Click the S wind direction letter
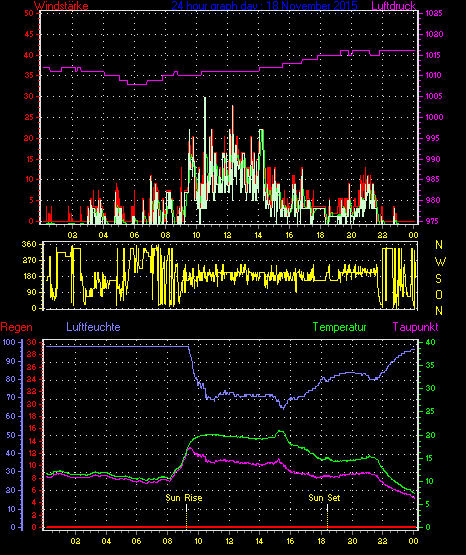 [x=438, y=279]
